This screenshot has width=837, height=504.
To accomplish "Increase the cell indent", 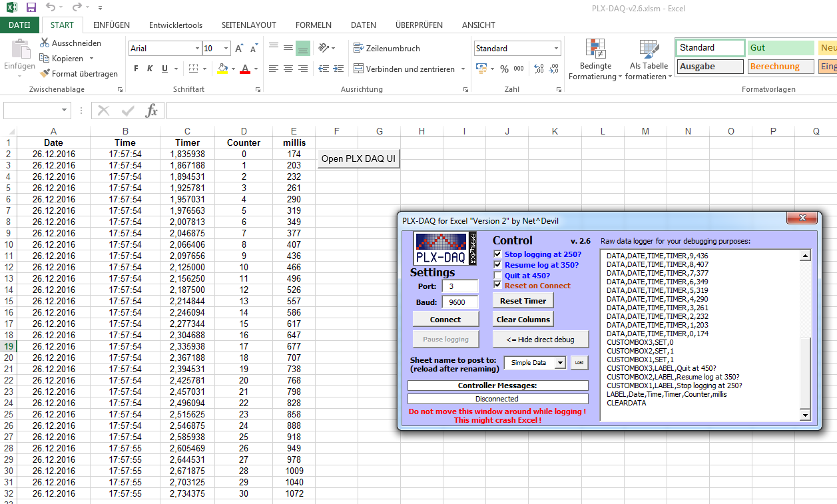I will [x=338, y=69].
